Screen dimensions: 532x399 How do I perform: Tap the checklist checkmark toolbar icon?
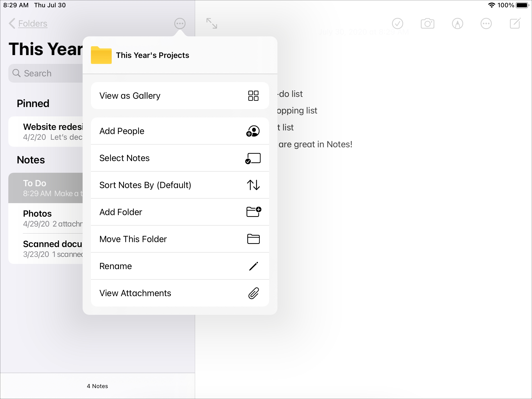[397, 24]
